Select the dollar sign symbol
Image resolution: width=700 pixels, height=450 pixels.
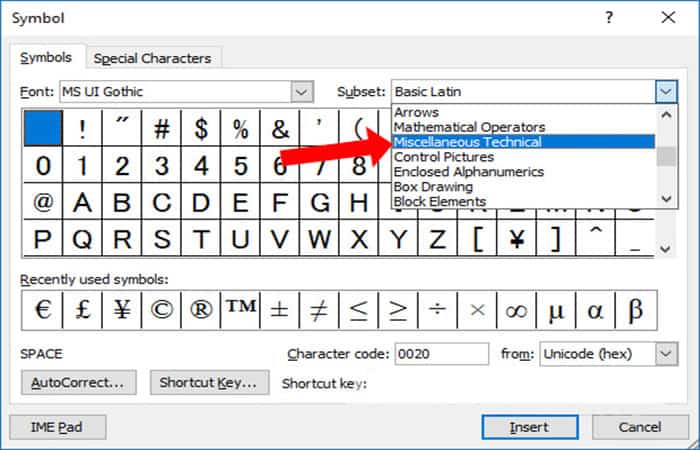tap(201, 128)
